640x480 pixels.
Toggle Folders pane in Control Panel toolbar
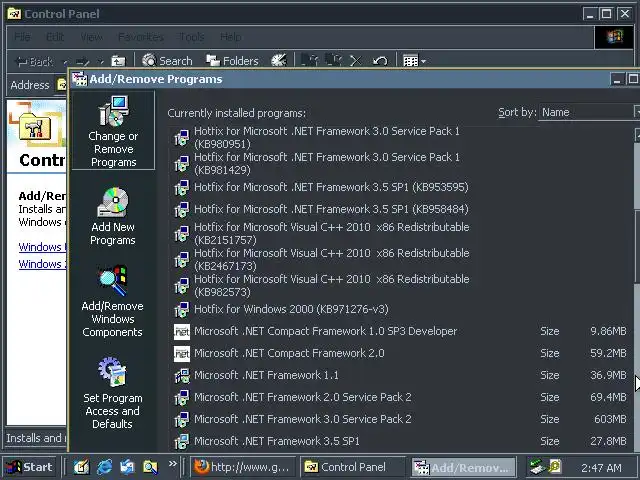pyautogui.click(x=232, y=61)
